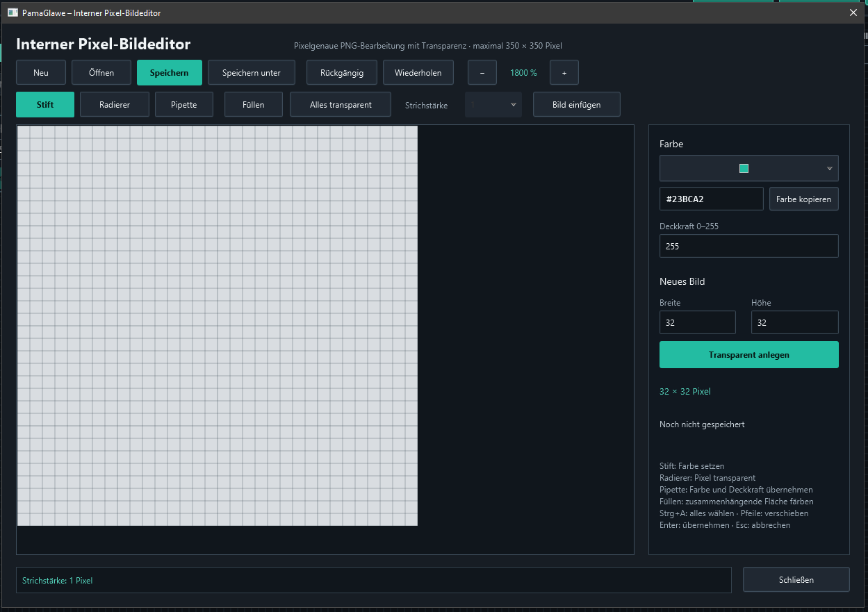Open the Farbe color dropdown
Screen dimensions: 868x612
click(x=748, y=168)
